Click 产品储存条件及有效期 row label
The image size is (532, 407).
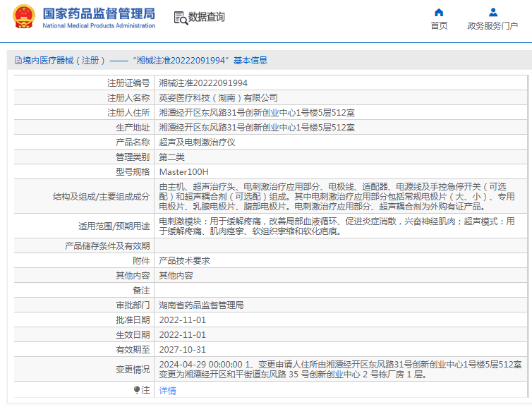(107, 246)
